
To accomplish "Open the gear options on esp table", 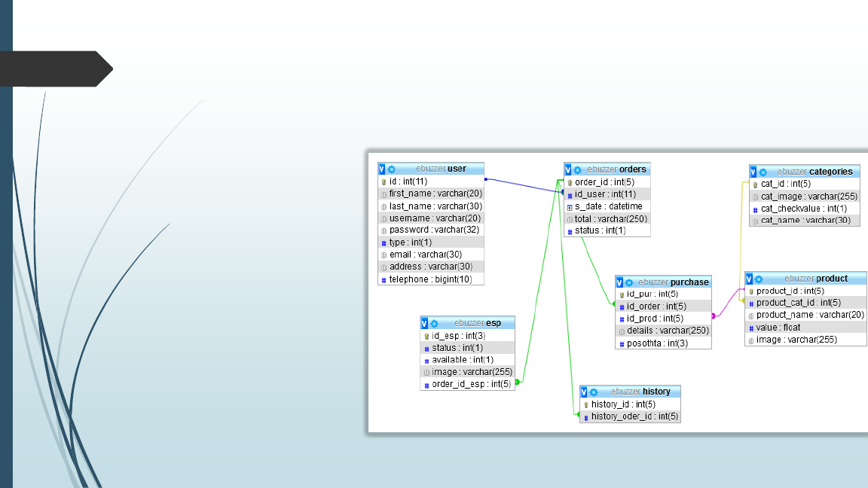I will coord(434,323).
